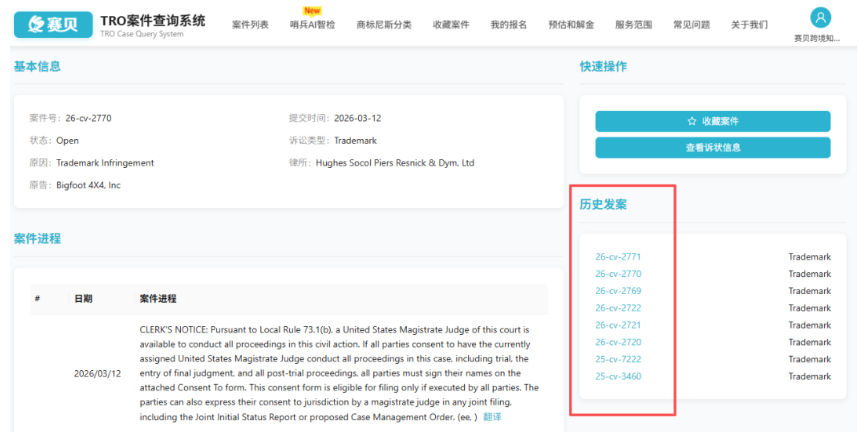The width and height of the screenshot is (867, 437).
Task: Open historical case 26-cv-2769
Action: (618, 291)
